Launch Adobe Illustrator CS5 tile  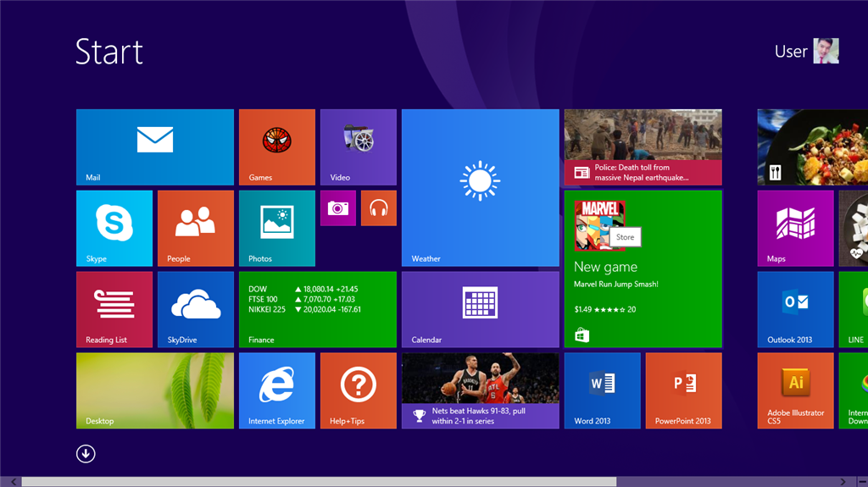(x=795, y=390)
